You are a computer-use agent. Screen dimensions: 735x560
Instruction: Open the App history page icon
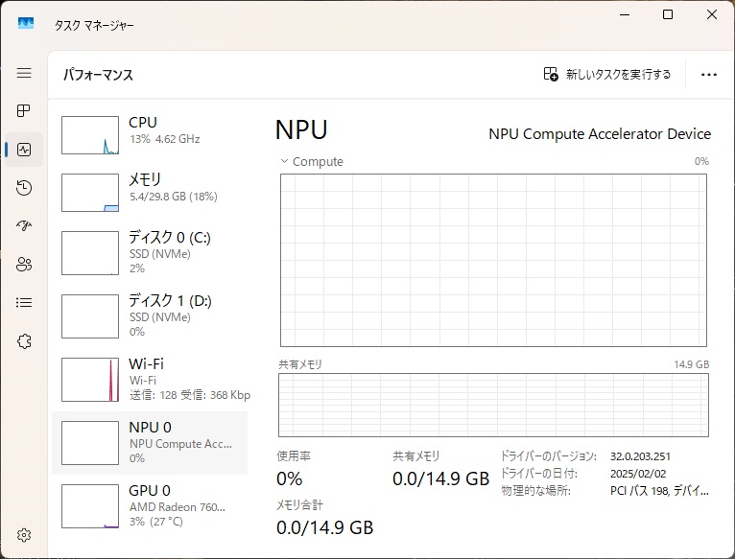24,188
